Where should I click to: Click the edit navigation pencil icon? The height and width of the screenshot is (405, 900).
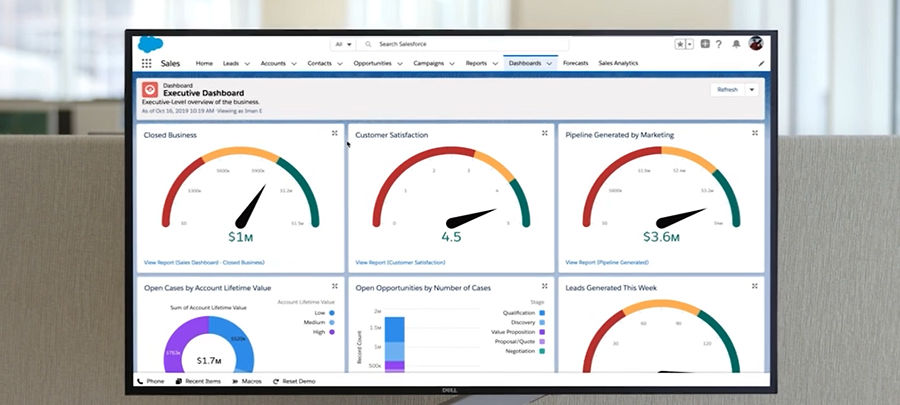coord(761,63)
